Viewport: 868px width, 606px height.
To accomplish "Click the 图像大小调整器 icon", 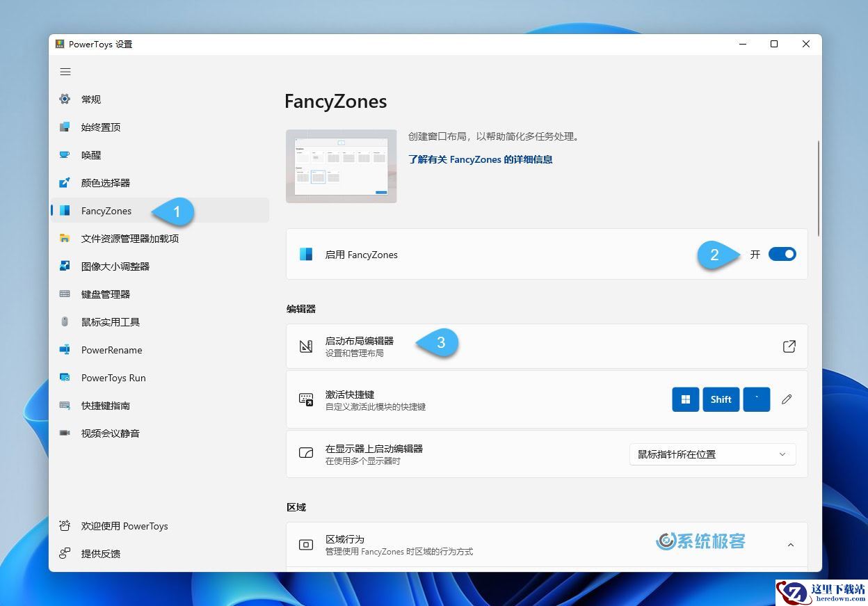I will [x=65, y=266].
